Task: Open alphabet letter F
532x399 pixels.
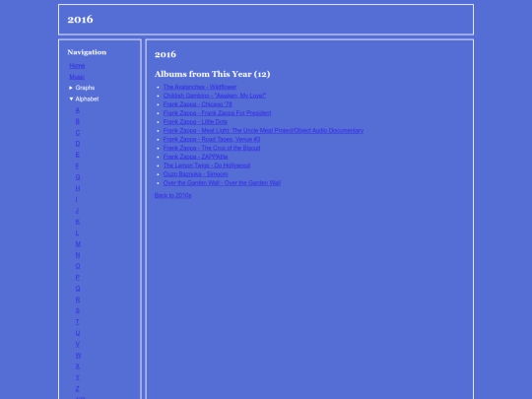Action: pos(78,166)
